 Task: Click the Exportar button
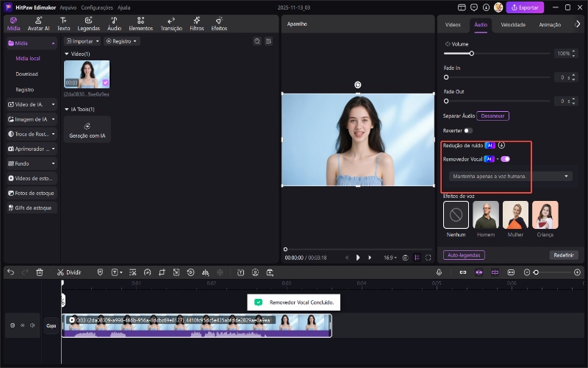pos(526,7)
